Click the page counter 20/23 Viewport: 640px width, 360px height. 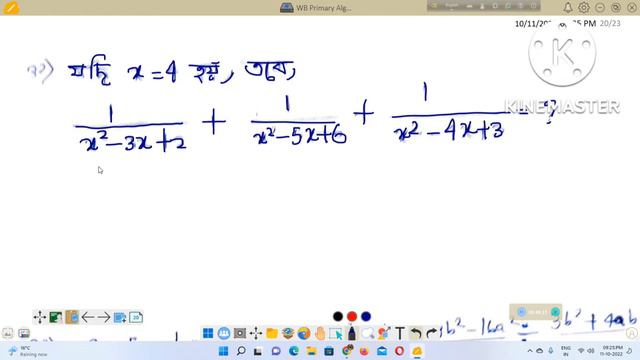tap(610, 24)
